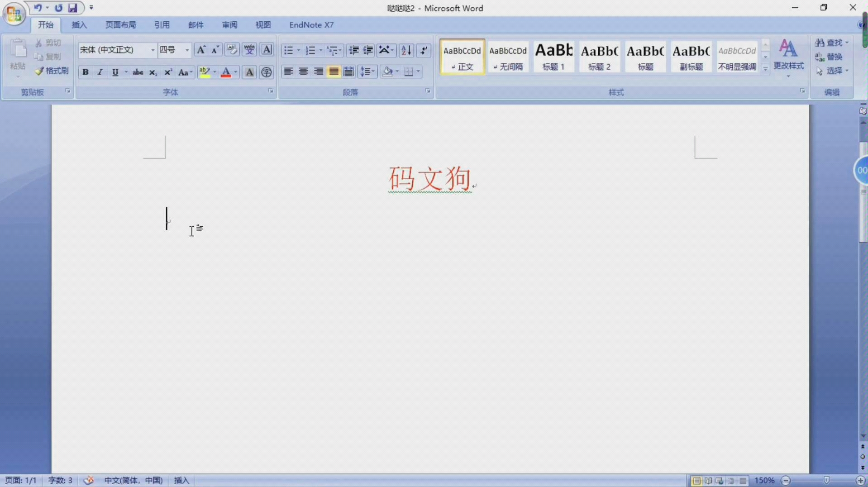Switch to 页面布局 tab
Image resolution: width=868 pixels, height=487 pixels.
(x=120, y=25)
